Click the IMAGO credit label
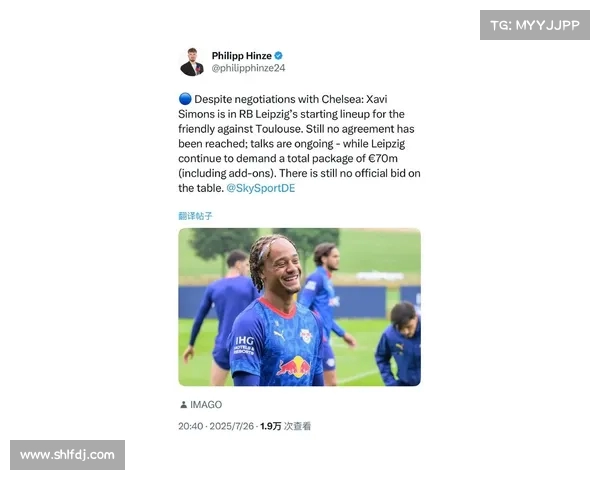 pyautogui.click(x=206, y=405)
